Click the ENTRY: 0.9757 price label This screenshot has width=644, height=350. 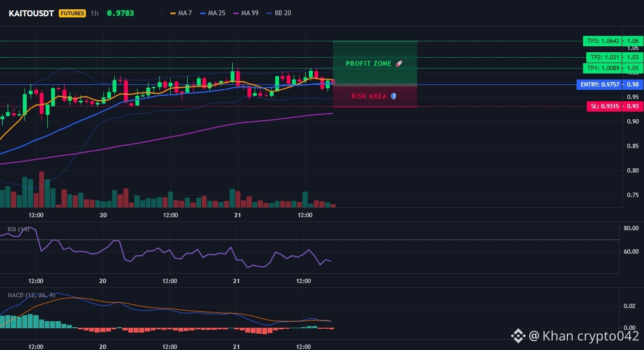click(x=599, y=84)
